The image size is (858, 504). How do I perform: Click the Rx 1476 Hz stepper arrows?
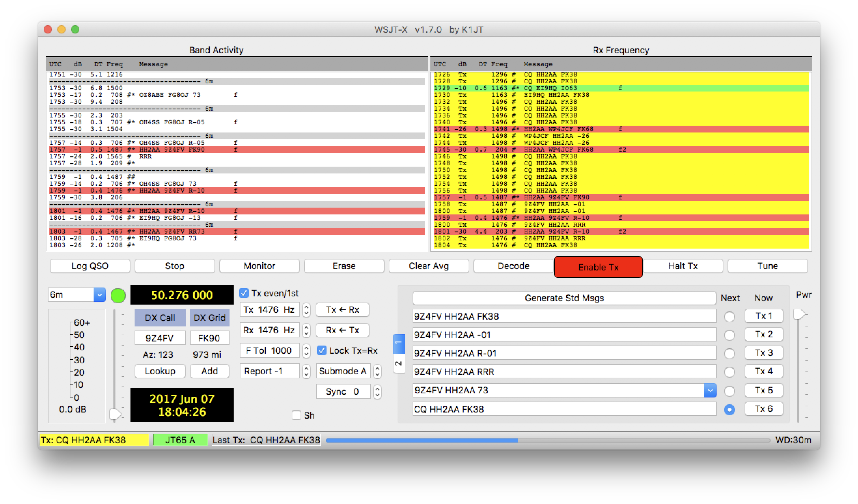click(306, 330)
